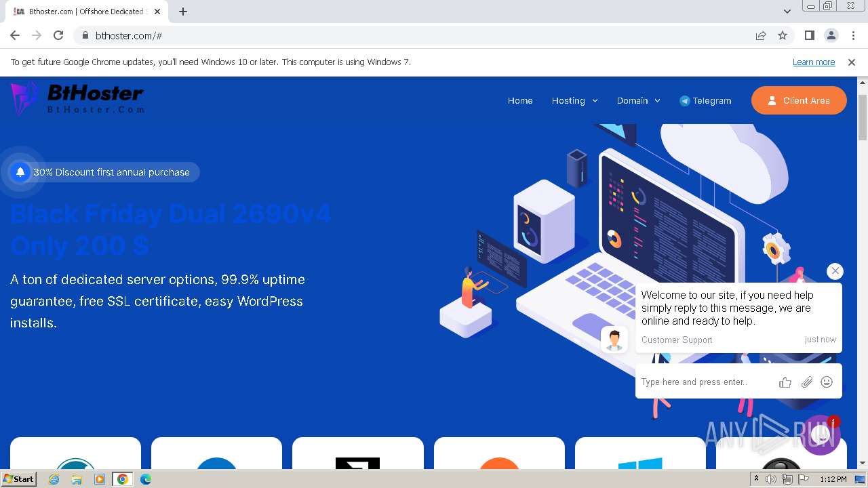Click the notification bell icon

(20, 172)
